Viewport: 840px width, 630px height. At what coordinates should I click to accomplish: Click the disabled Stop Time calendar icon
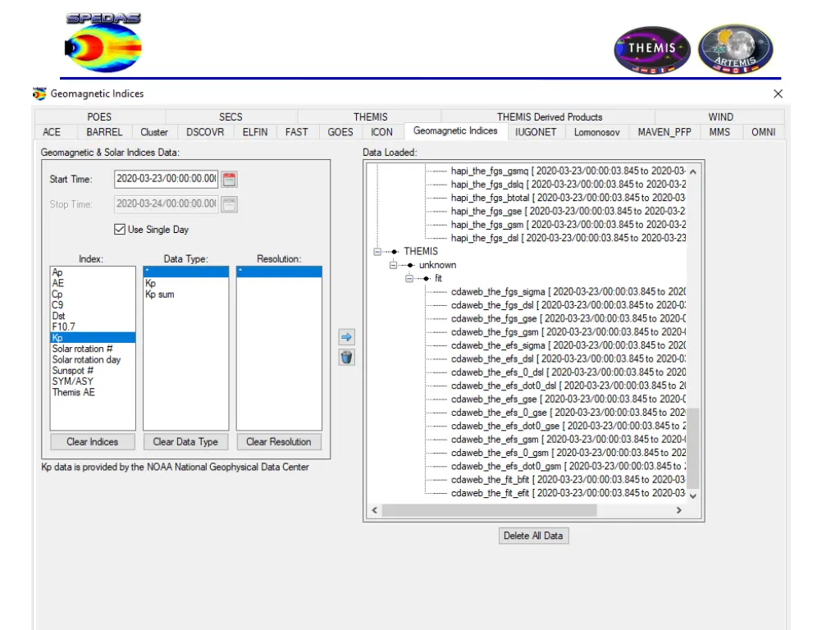tap(230, 204)
